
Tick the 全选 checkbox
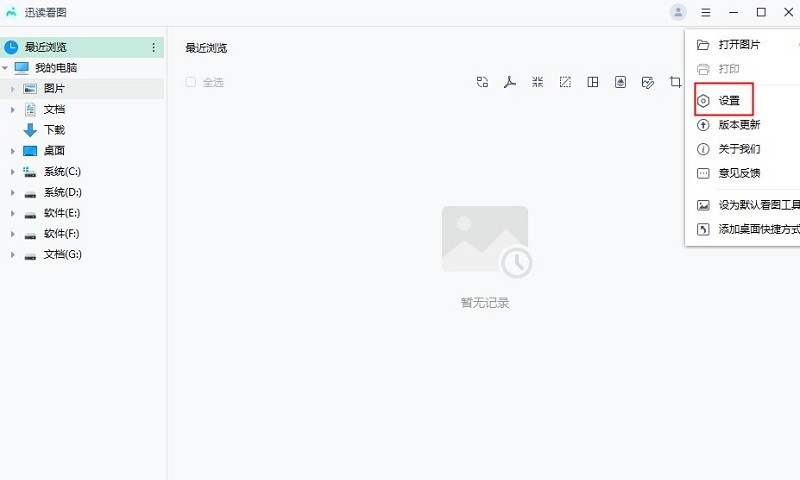[x=190, y=82]
